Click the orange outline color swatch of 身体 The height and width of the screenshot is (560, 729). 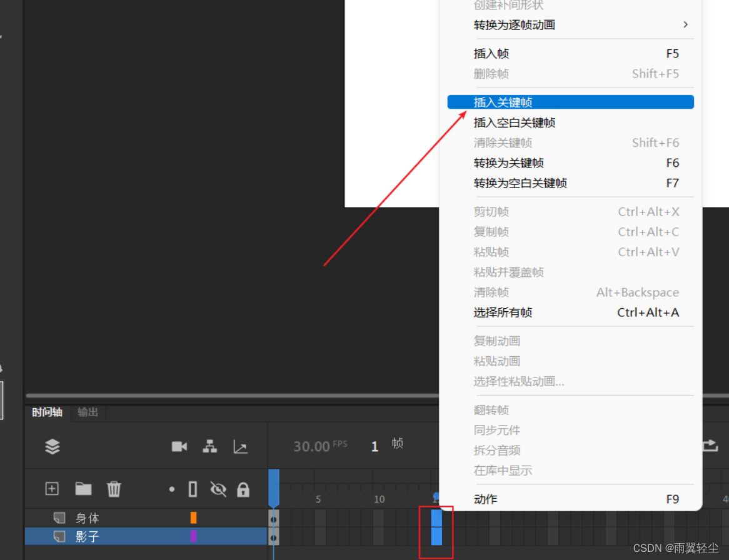[194, 518]
